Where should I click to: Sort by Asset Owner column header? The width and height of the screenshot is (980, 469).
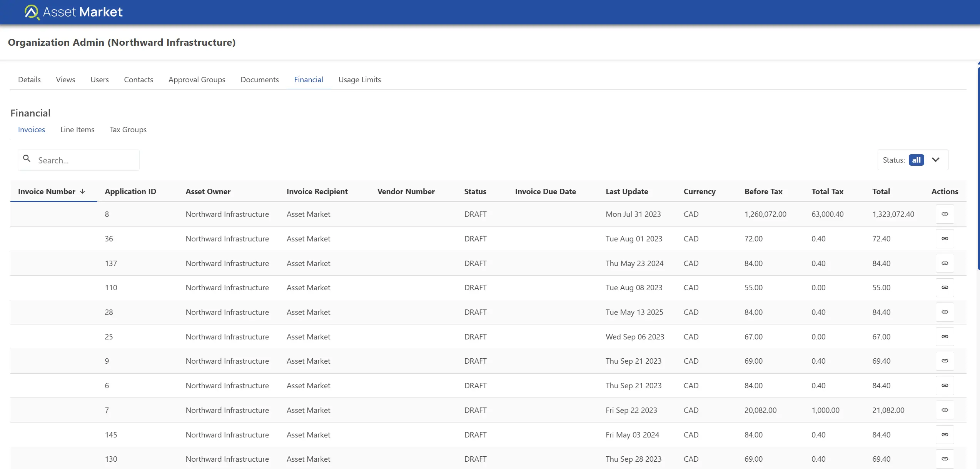click(x=208, y=191)
